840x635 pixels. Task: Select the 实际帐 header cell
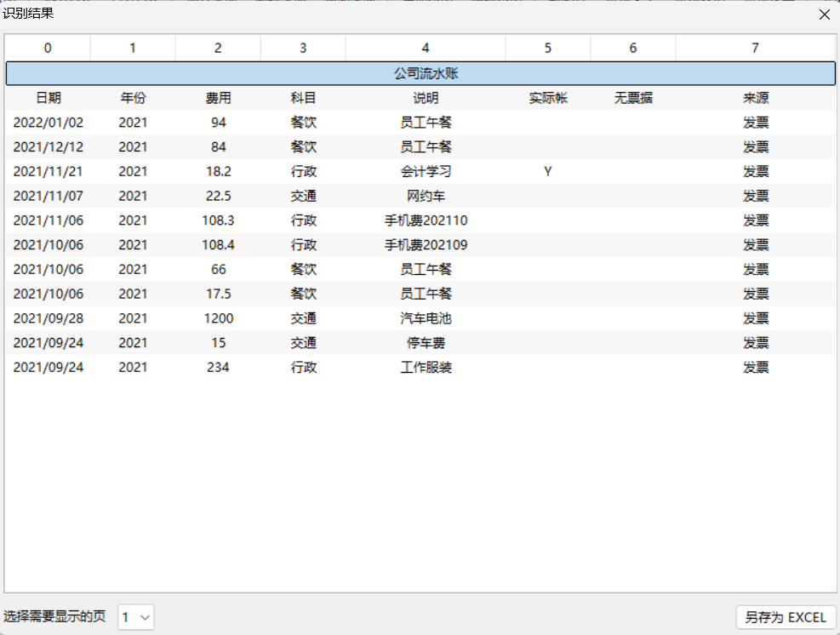(x=548, y=98)
